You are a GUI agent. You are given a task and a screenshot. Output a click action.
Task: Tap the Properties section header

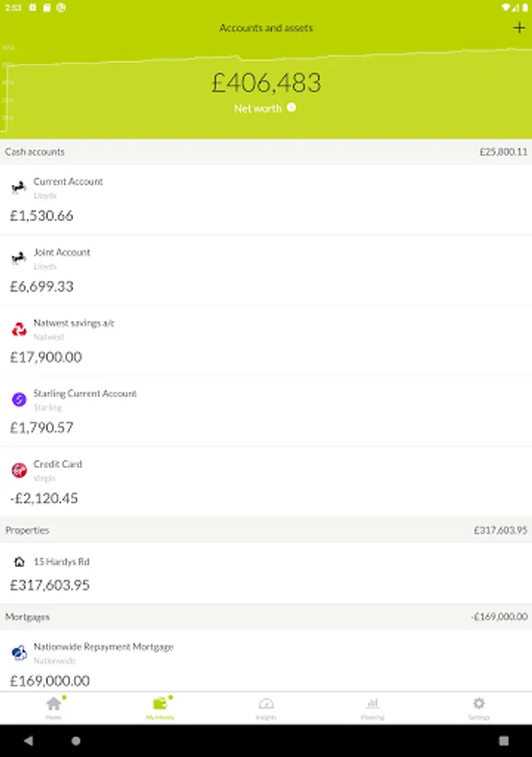266,531
